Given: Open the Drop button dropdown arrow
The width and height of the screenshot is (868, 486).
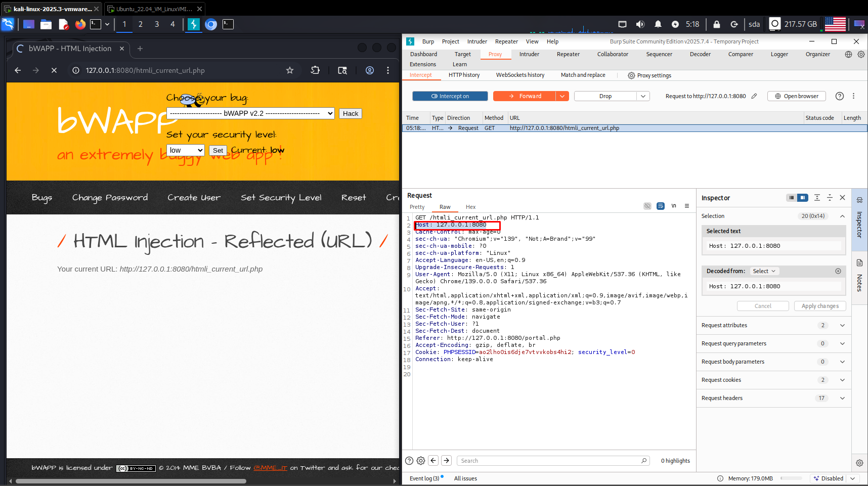Looking at the screenshot, I should coord(643,96).
